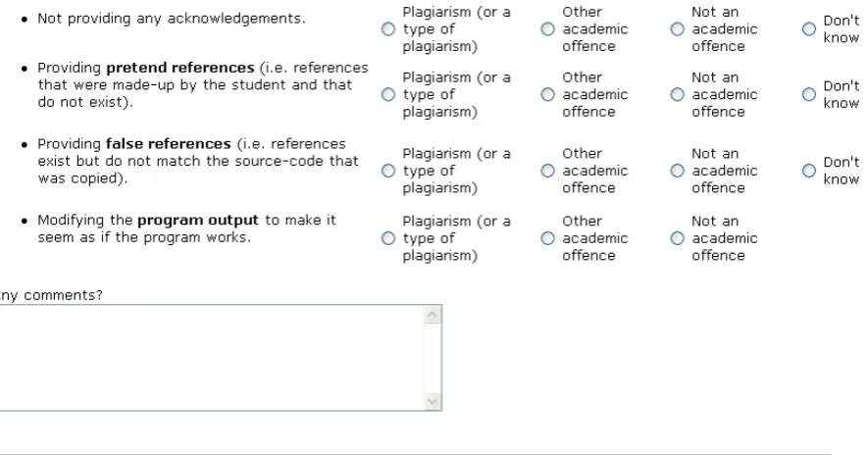This screenshot has width=868, height=455.
Task: Choose Not an academic offence for false references
Action: click(677, 171)
